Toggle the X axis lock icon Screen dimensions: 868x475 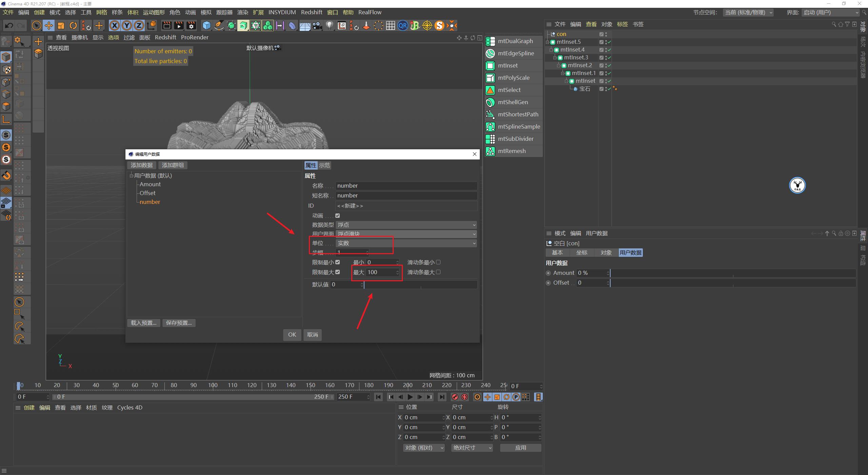pos(115,25)
